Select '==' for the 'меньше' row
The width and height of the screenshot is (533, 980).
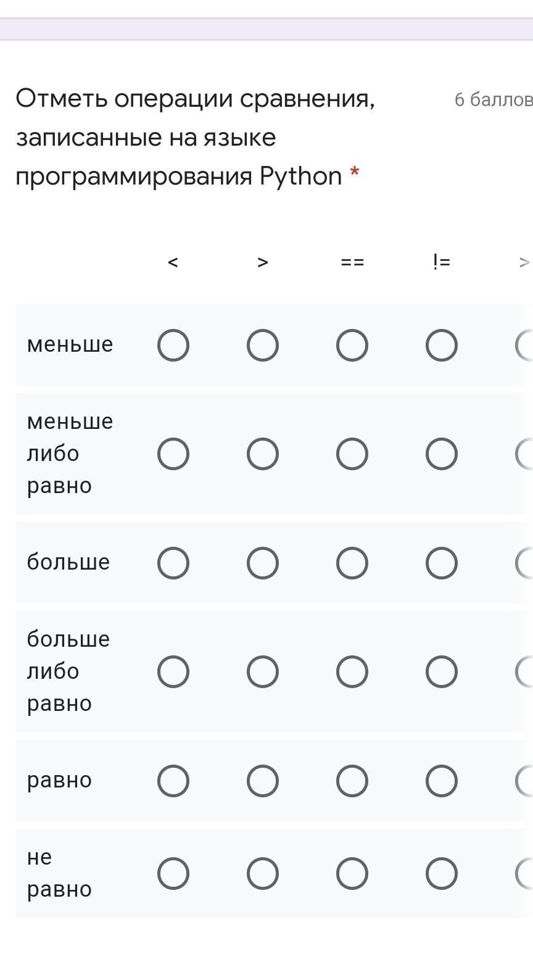(x=352, y=345)
